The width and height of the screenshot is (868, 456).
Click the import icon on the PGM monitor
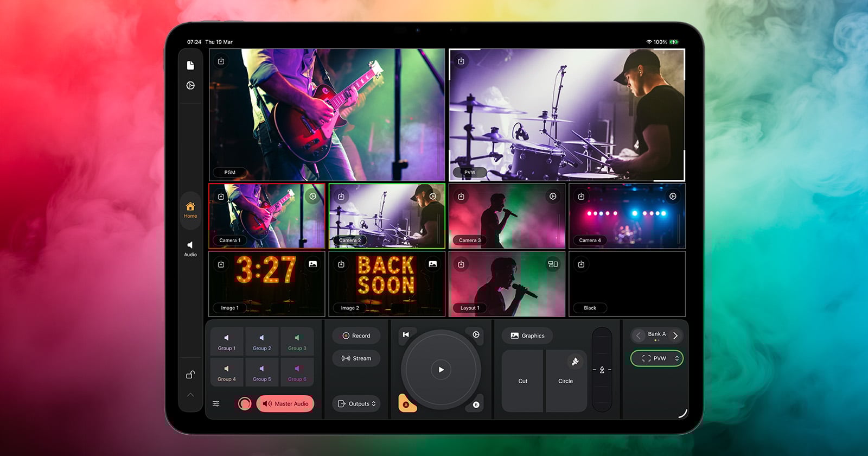click(x=221, y=61)
